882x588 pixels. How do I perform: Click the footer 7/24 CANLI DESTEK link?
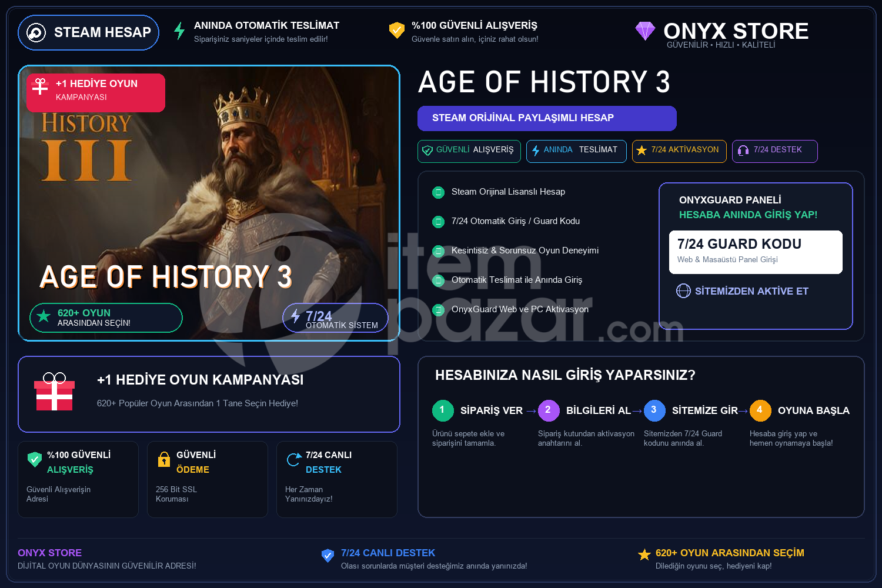tap(388, 553)
